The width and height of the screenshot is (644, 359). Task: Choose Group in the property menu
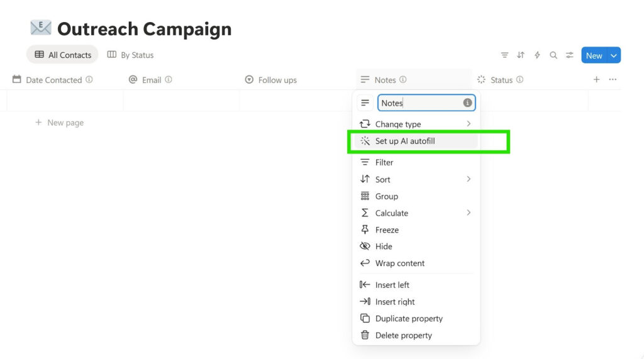pos(416,196)
